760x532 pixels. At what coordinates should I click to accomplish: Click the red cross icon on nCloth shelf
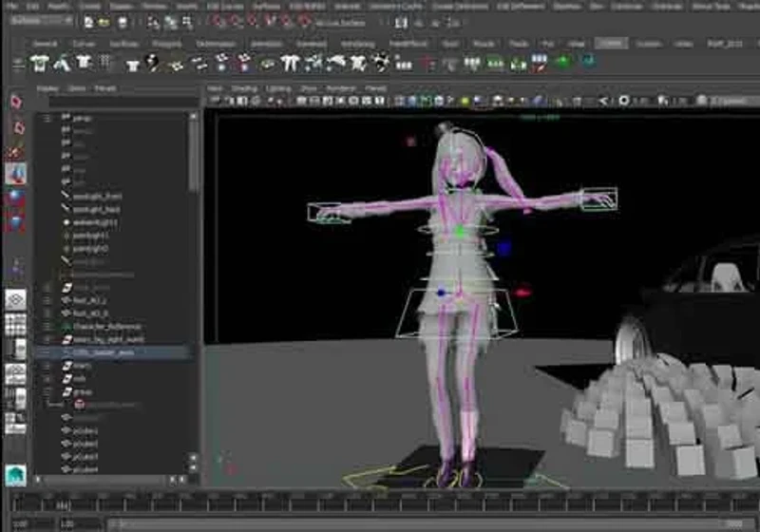click(x=427, y=64)
